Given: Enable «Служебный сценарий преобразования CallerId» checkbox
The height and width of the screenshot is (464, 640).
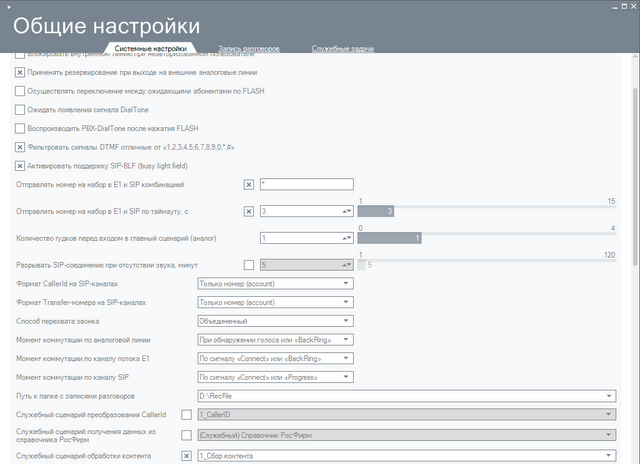Looking at the screenshot, I should pyautogui.click(x=186, y=414).
